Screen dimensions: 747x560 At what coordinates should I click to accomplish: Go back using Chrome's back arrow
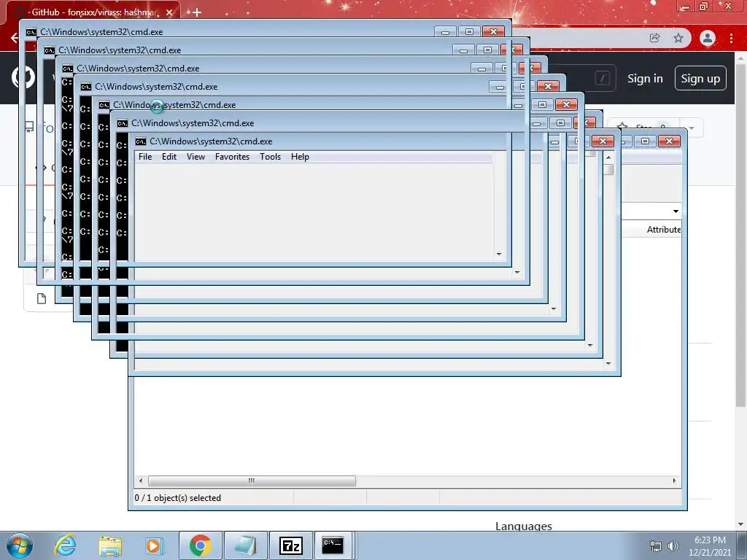[x=15, y=38]
